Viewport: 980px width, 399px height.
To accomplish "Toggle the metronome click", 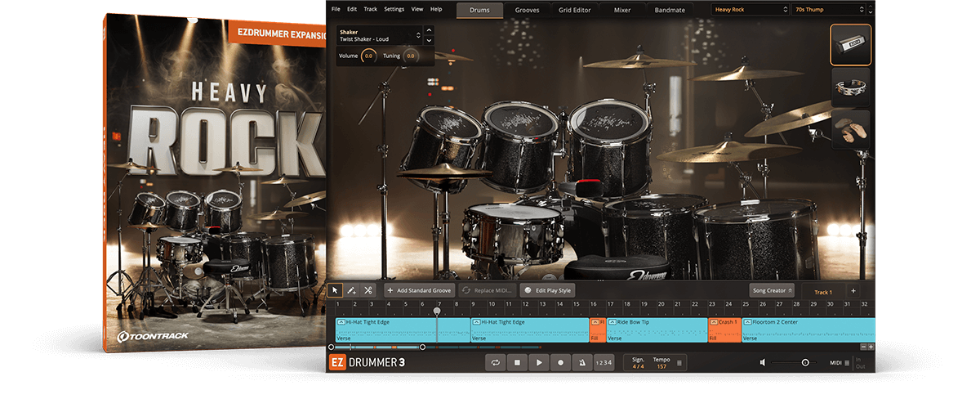I will (x=581, y=362).
